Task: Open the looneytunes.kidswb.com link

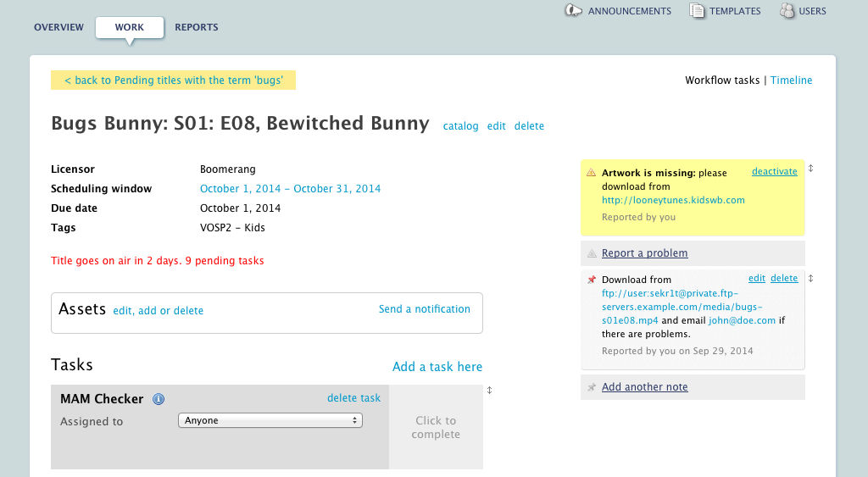Action: 673,200
